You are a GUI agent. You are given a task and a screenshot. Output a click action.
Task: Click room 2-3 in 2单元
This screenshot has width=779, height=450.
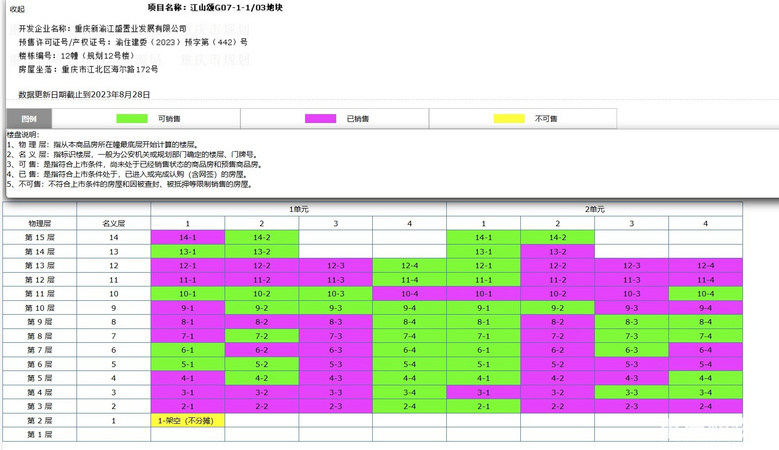point(631,406)
